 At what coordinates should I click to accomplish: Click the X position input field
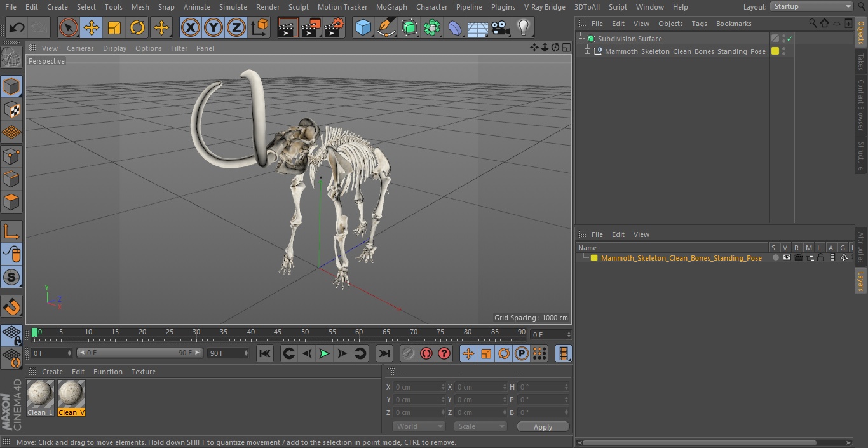(x=419, y=387)
